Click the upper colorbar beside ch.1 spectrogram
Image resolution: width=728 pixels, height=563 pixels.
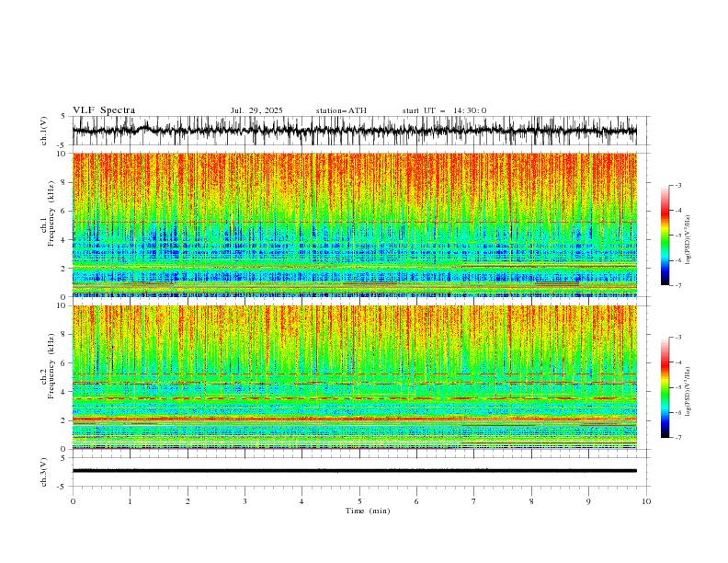665,236
